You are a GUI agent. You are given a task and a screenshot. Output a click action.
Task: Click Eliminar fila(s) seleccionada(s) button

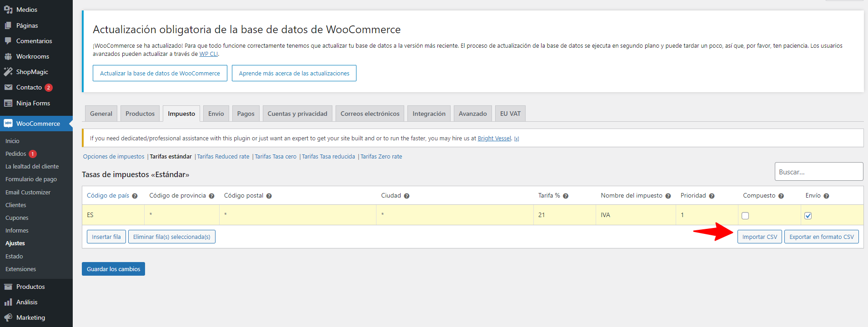coord(172,237)
